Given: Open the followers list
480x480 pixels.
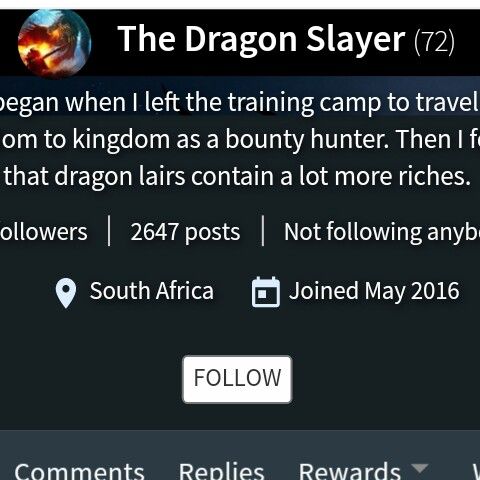Looking at the screenshot, I should 44,231.
